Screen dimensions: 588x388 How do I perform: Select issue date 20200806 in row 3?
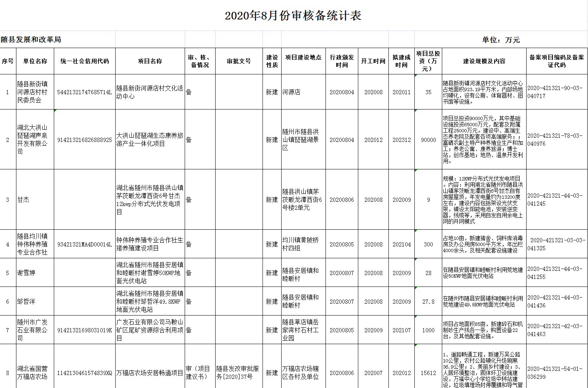[342, 200]
